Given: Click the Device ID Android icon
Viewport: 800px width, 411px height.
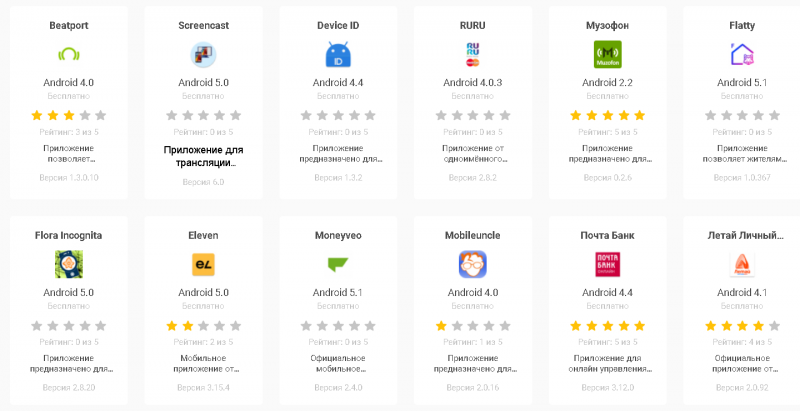Looking at the screenshot, I should click(338, 54).
